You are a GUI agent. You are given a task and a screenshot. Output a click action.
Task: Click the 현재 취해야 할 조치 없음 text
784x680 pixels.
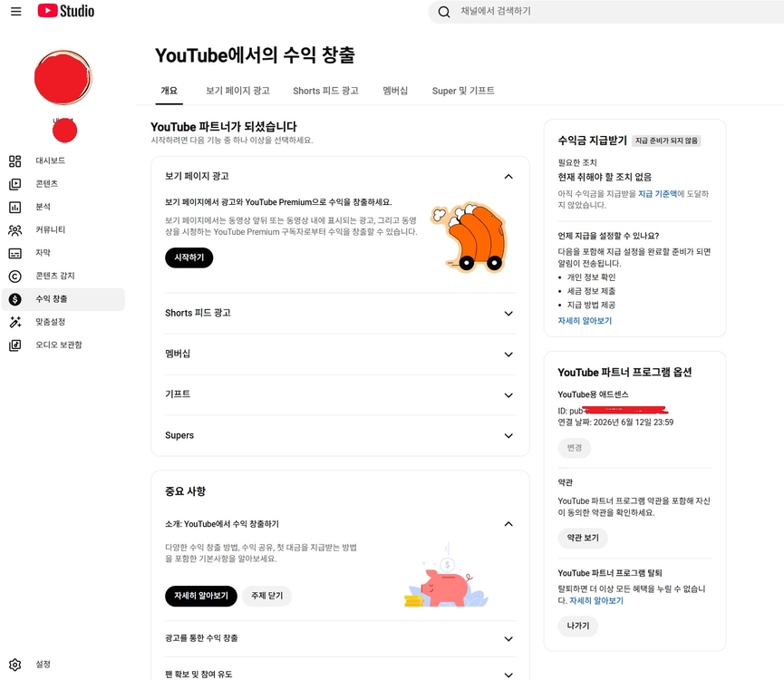[x=605, y=177]
